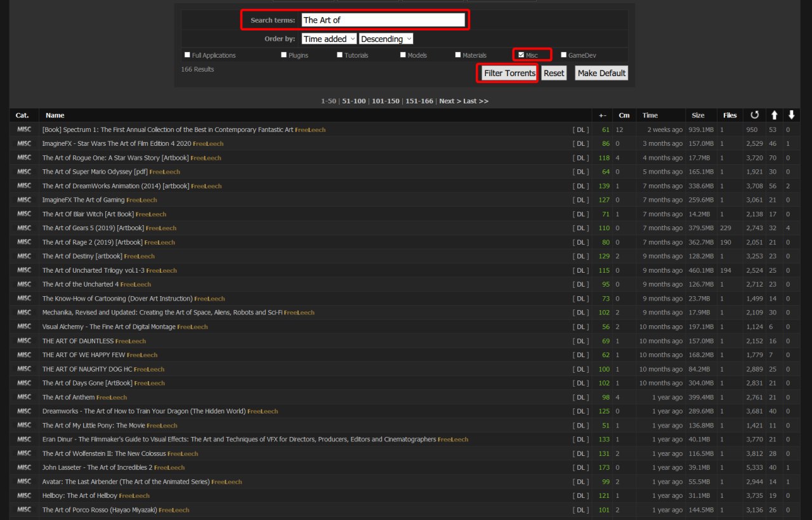This screenshot has height=520, width=812.
Task: Enable Models category checkbox
Action: pyautogui.click(x=403, y=55)
